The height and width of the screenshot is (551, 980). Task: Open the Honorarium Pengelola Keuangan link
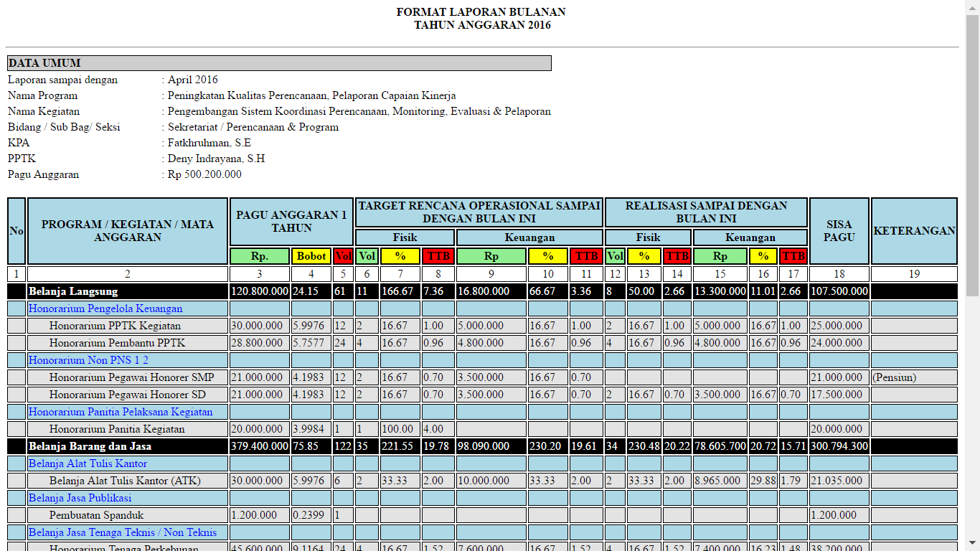105,309
